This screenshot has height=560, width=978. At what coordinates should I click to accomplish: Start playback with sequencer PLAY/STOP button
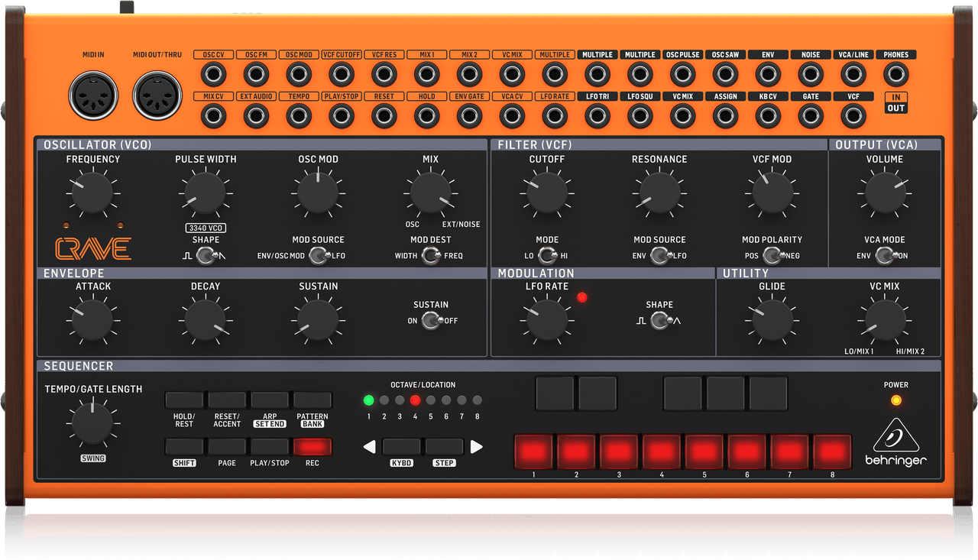[x=270, y=447]
